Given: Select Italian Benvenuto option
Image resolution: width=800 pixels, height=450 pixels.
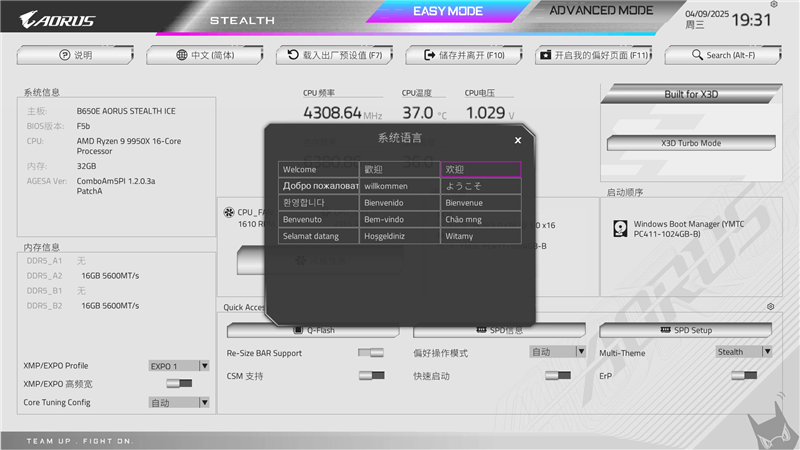Looking at the screenshot, I should coord(319,219).
